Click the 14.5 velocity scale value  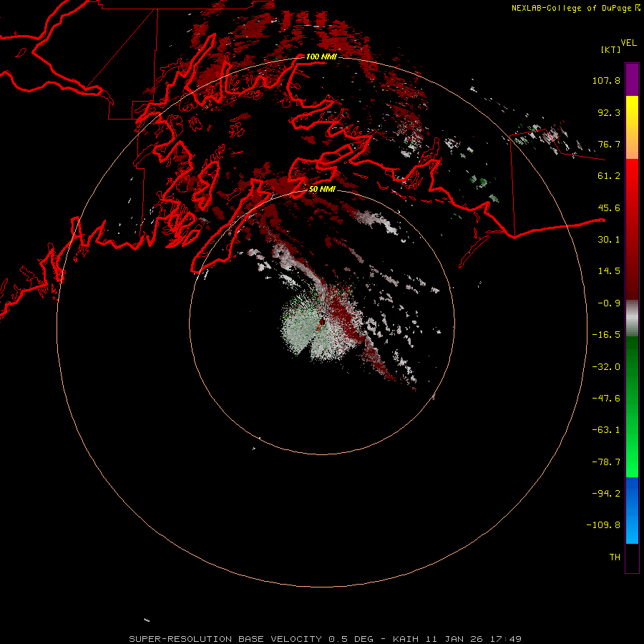click(x=609, y=271)
